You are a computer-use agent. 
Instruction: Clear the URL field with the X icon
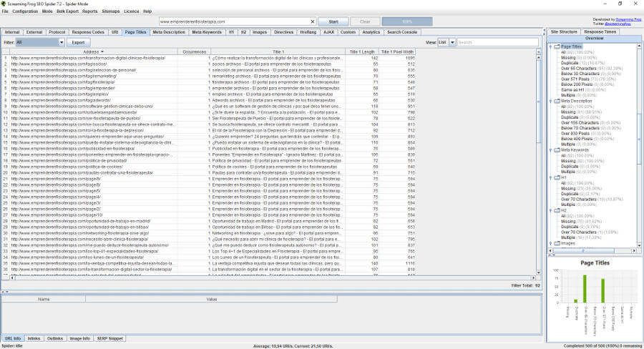pyautogui.click(x=312, y=21)
